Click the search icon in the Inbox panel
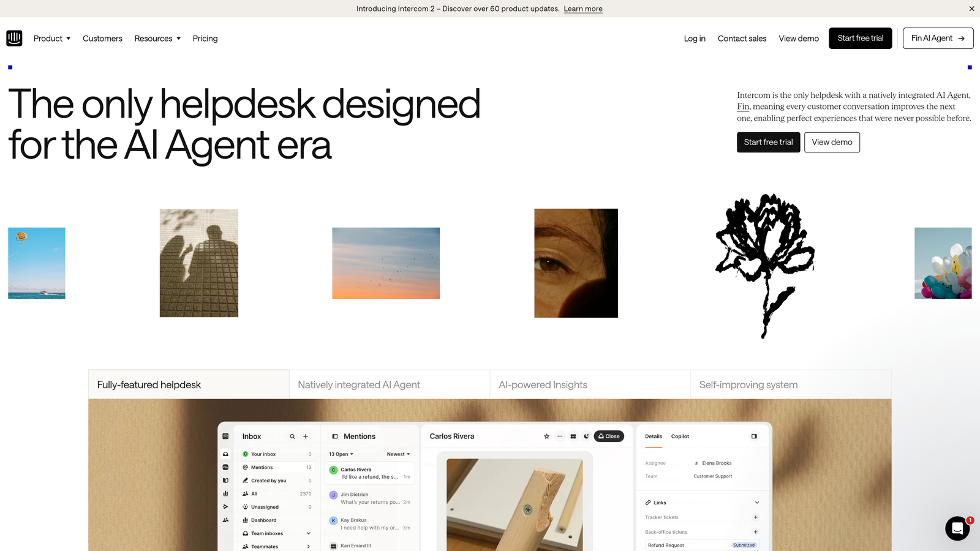Image resolution: width=980 pixels, height=551 pixels. tap(292, 437)
